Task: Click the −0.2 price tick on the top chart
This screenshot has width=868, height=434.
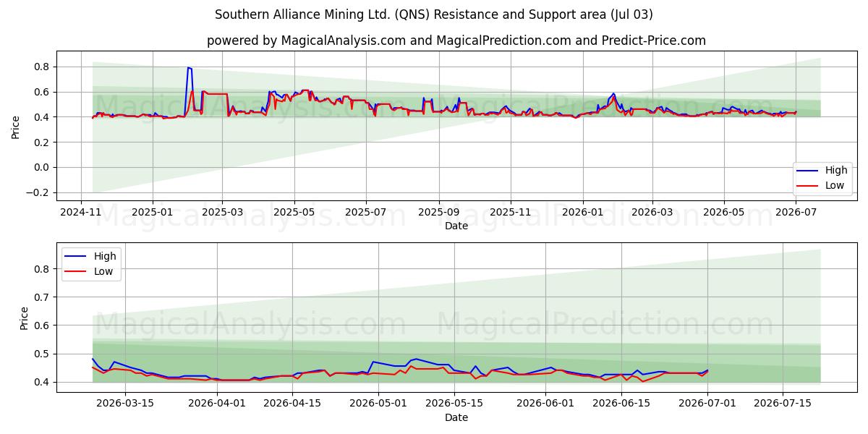Action: point(39,192)
